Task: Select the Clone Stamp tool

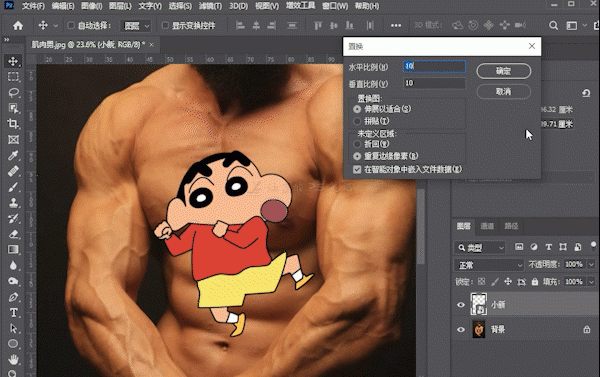Action: click(13, 202)
